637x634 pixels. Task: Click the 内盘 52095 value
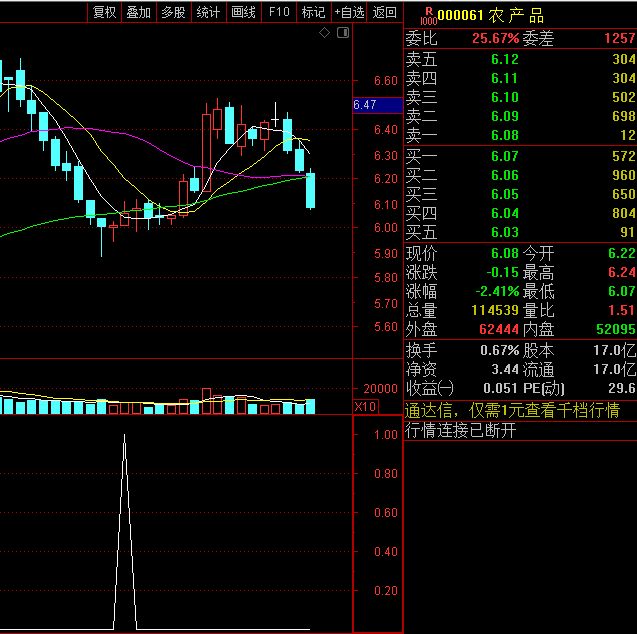pos(616,329)
